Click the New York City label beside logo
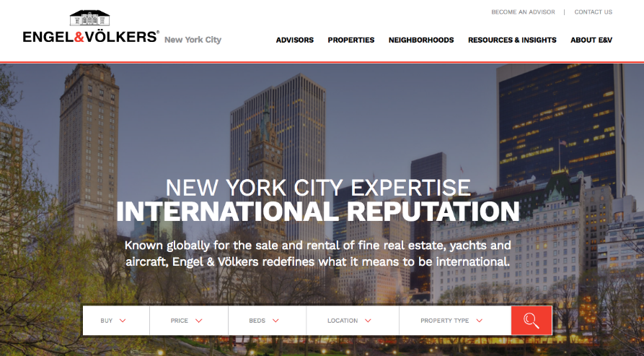Screen dimensions: 644x356 pyautogui.click(x=193, y=40)
